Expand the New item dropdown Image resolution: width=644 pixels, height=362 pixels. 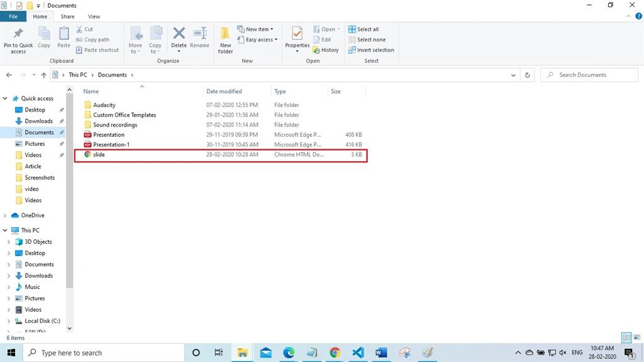click(255, 29)
